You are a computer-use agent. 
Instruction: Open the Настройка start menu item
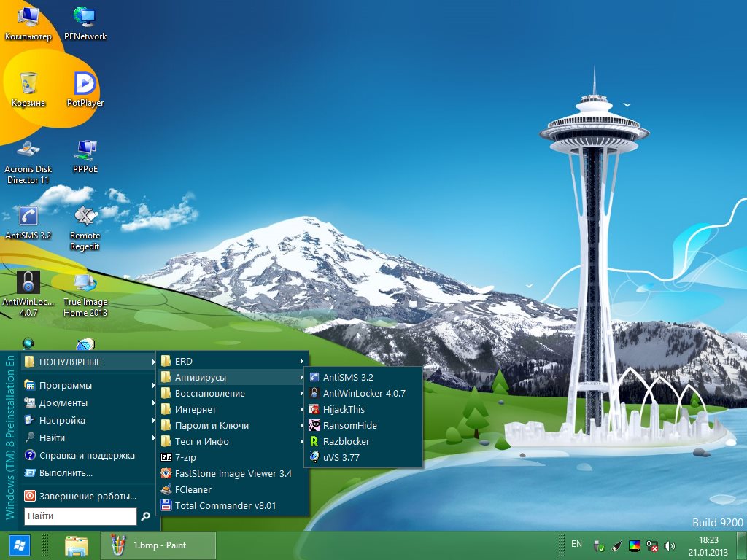tap(90, 421)
